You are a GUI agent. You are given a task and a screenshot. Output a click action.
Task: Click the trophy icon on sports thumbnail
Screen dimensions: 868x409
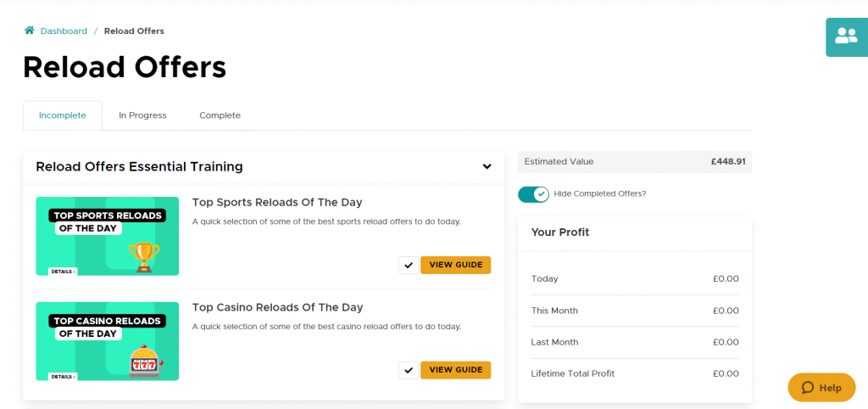tap(144, 255)
